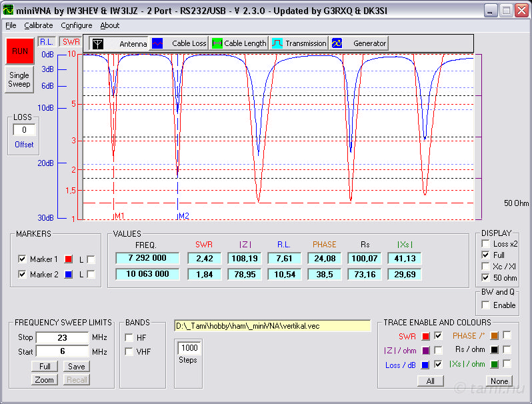
Task: Click the Stop frequency input field
Action: (x=61, y=337)
